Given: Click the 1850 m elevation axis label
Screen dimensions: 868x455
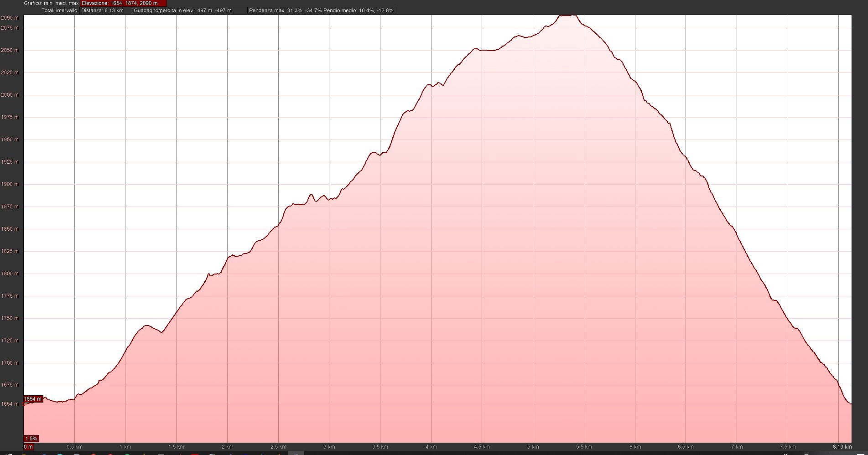Looking at the screenshot, I should coord(10,229).
